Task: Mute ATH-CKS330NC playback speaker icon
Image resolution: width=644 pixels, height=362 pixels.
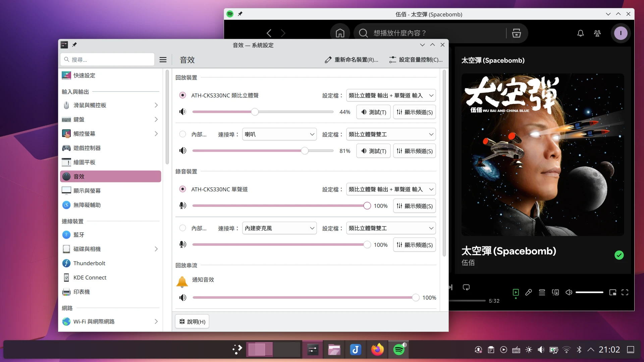Action: 182,112
